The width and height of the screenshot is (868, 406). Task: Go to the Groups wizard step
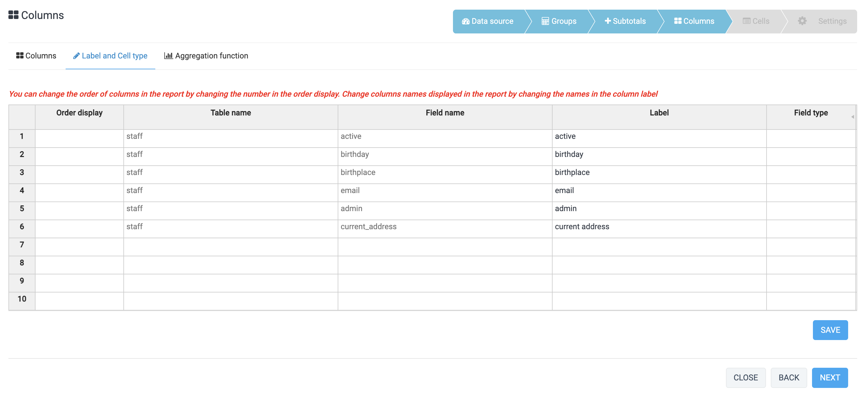point(559,21)
